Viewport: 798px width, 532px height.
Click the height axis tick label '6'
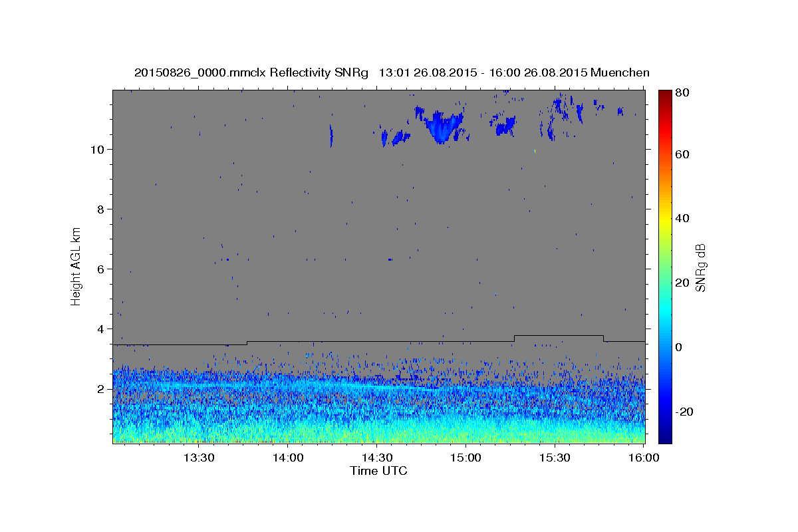pyautogui.click(x=102, y=269)
